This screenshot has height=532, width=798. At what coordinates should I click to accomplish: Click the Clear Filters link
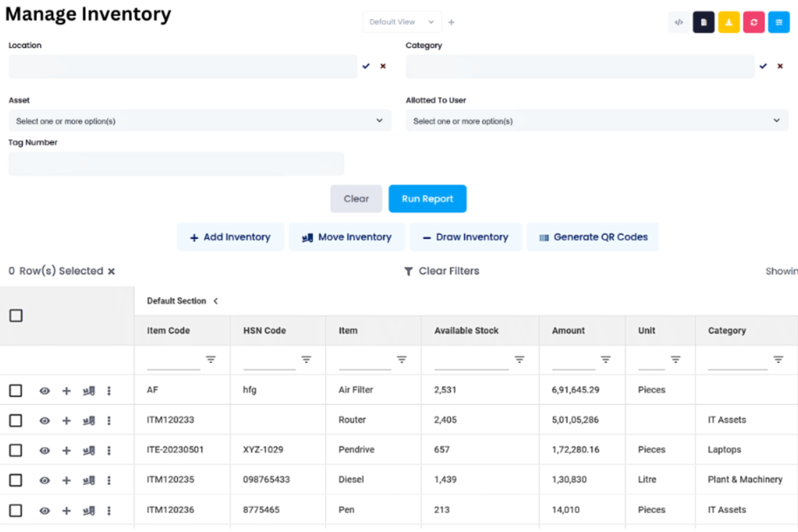pos(442,271)
